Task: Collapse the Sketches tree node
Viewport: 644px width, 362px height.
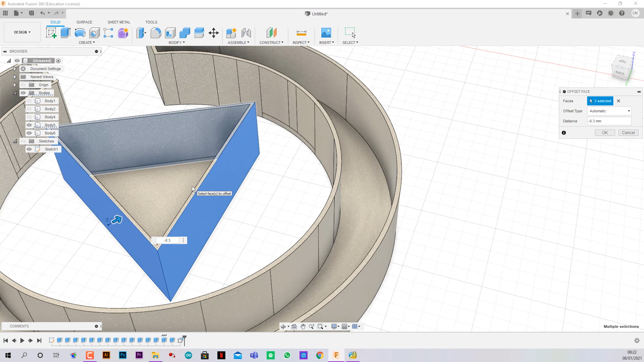Action: point(15,141)
